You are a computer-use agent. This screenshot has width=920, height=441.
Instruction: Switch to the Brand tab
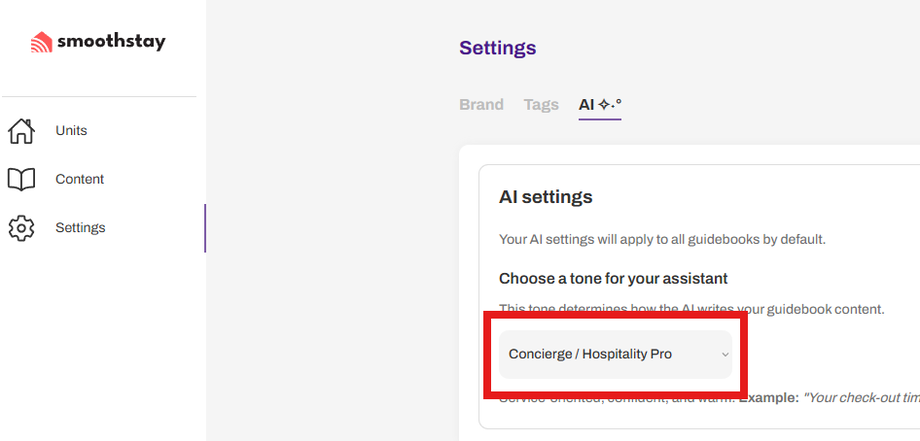[x=481, y=104]
